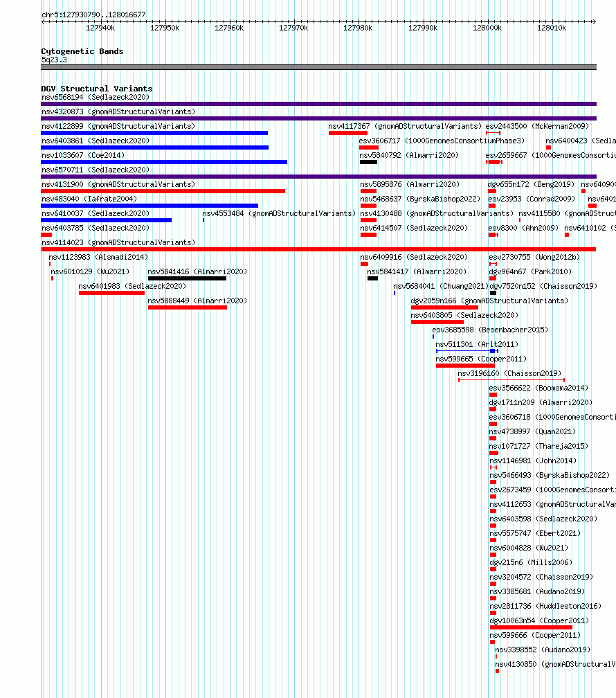
Task: Select the black nsv5841416 variant bar
Action: tap(187, 278)
